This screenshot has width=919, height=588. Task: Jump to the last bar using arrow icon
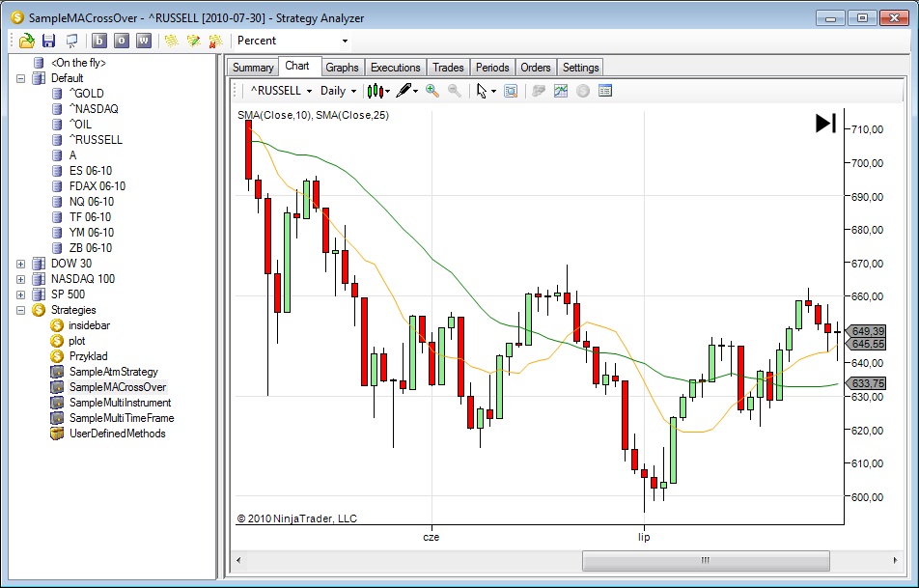tap(825, 124)
